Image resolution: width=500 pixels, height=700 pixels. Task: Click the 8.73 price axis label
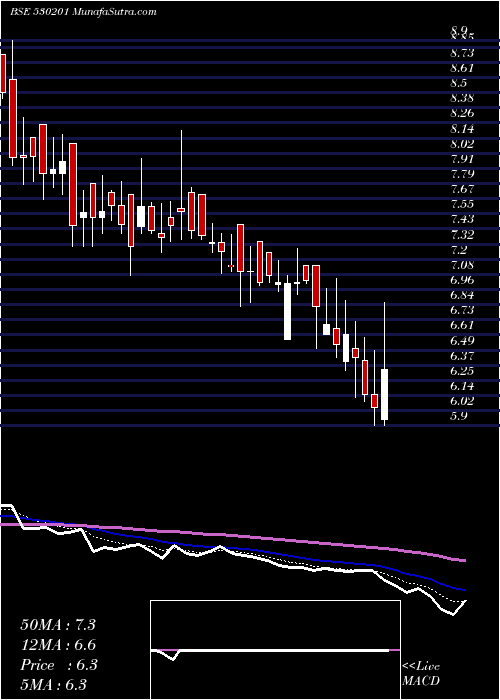pyautogui.click(x=462, y=53)
